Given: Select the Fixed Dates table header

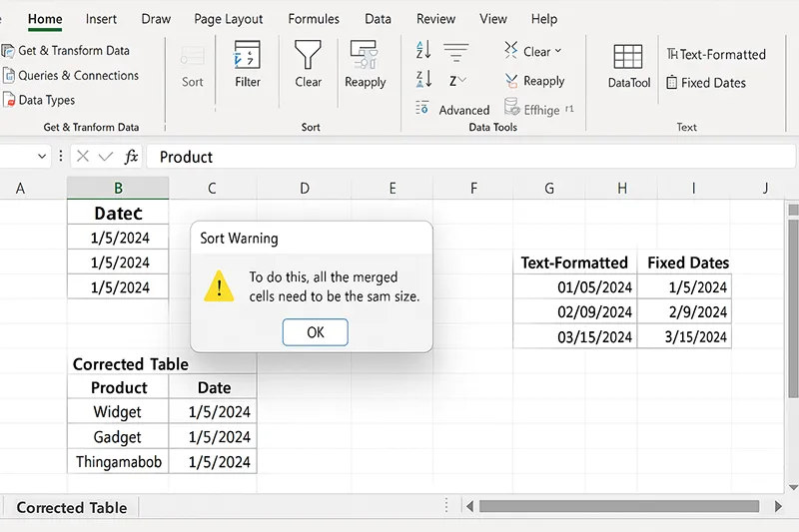Looking at the screenshot, I should [684, 263].
